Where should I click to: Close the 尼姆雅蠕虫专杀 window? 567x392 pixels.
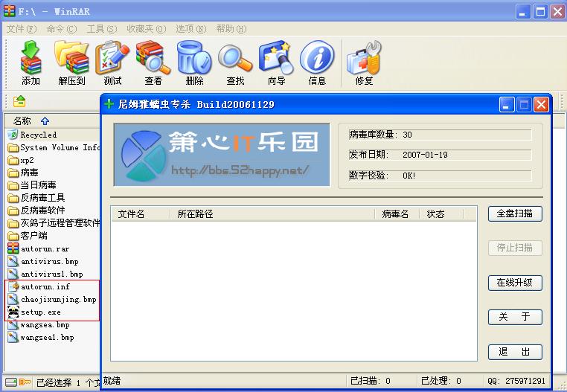(541, 105)
